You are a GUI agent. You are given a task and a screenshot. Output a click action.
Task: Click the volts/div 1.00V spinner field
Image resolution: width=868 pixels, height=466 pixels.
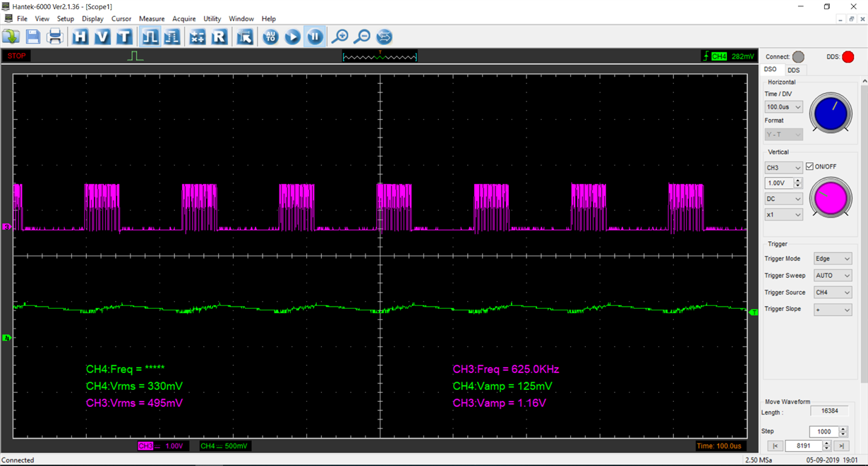[x=784, y=183]
